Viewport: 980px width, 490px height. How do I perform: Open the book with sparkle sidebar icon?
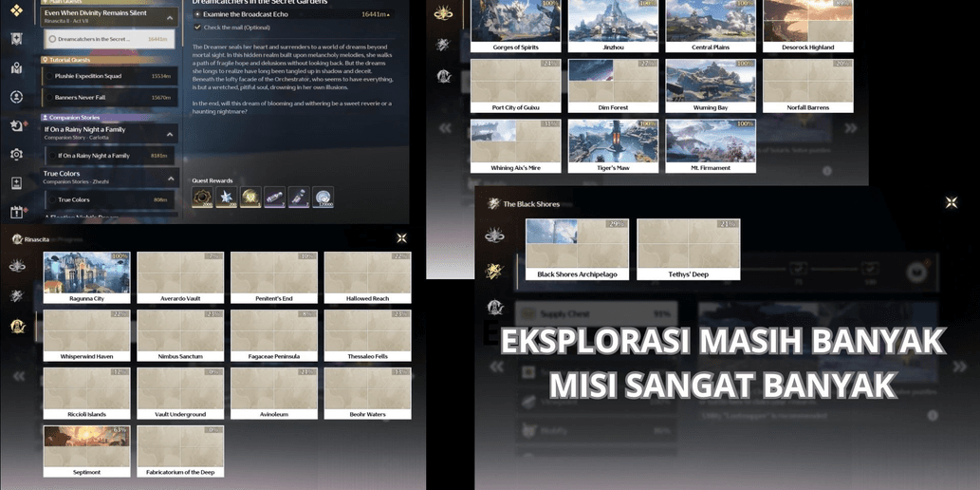coord(17,182)
